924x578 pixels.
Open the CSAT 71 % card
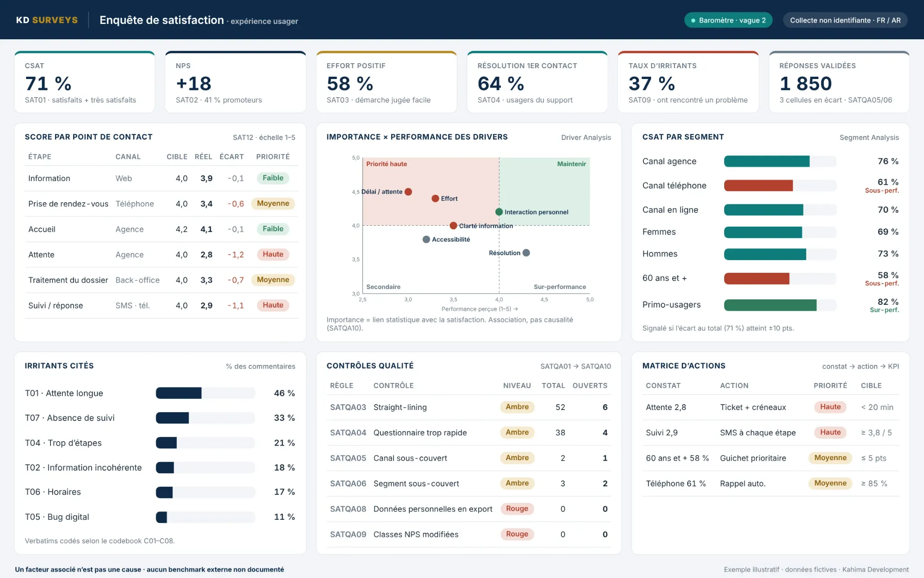[x=85, y=82]
